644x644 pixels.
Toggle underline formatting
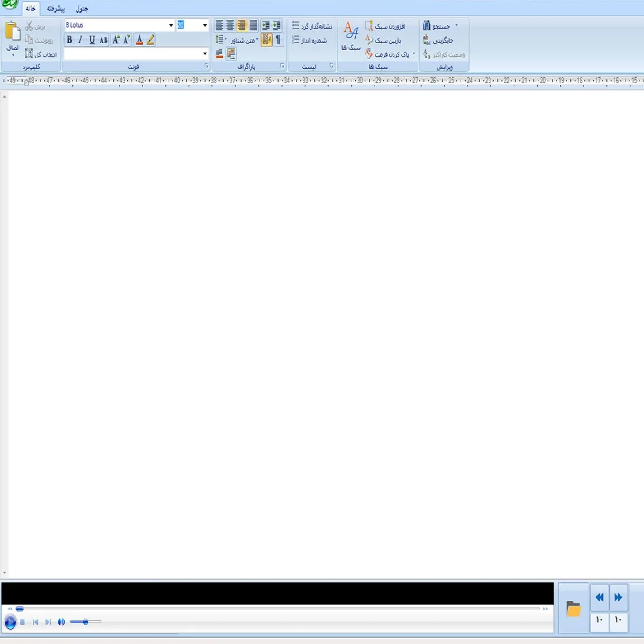[x=92, y=40]
